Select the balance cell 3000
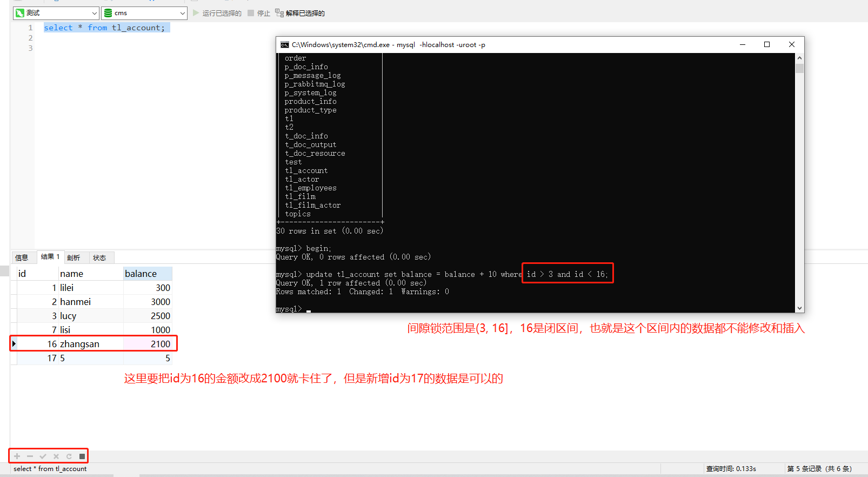This screenshot has height=477, width=868. point(148,302)
